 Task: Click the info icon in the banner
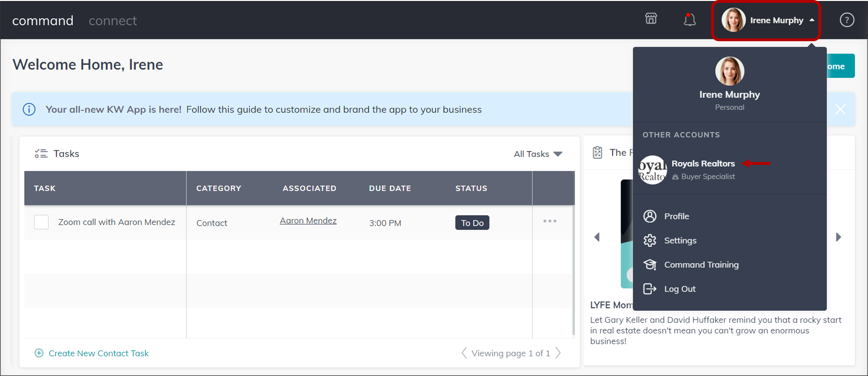click(x=29, y=110)
